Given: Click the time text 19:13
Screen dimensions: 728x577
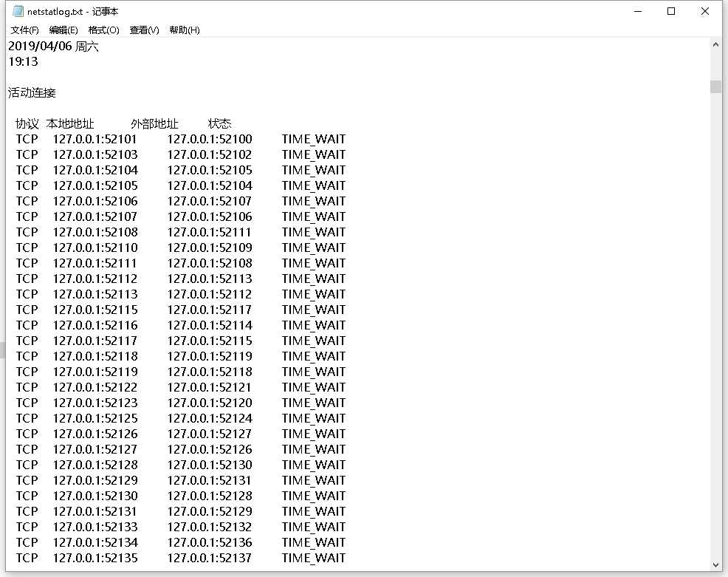Looking at the screenshot, I should coord(23,62).
